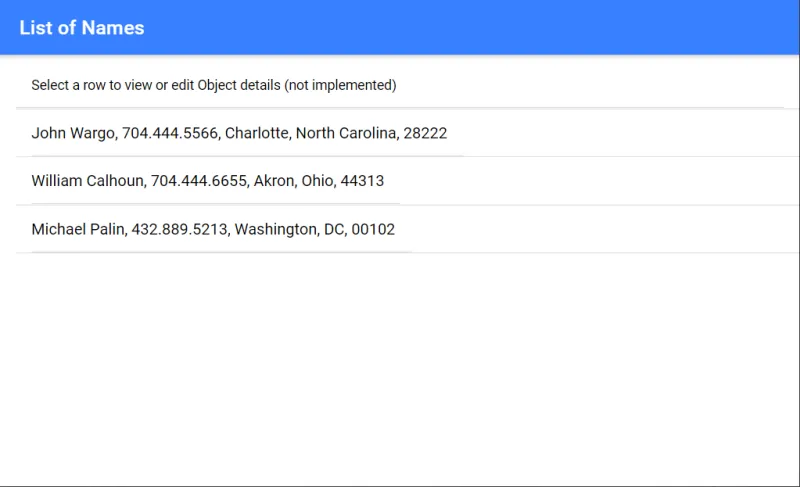
Task: Click the words 'Object details'
Action: tap(239, 85)
